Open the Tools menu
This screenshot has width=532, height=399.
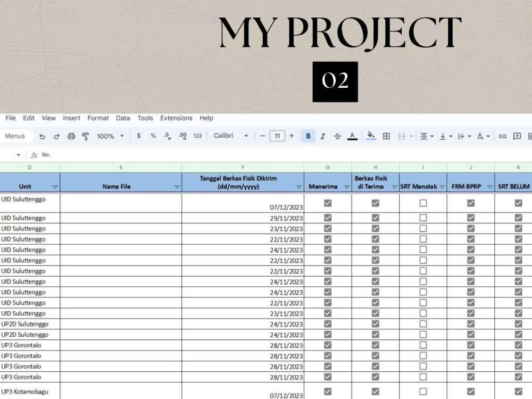[x=145, y=118]
